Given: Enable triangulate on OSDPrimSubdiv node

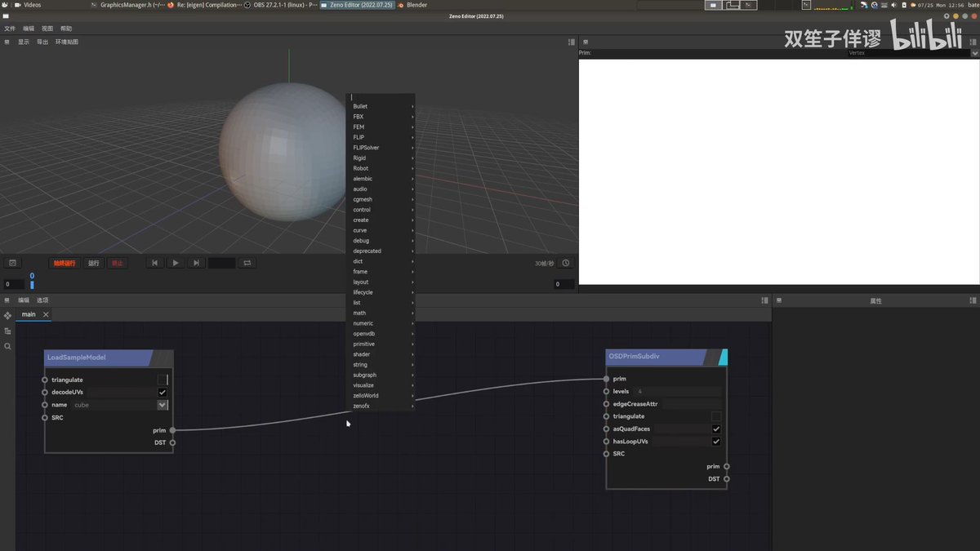Looking at the screenshot, I should click(716, 416).
